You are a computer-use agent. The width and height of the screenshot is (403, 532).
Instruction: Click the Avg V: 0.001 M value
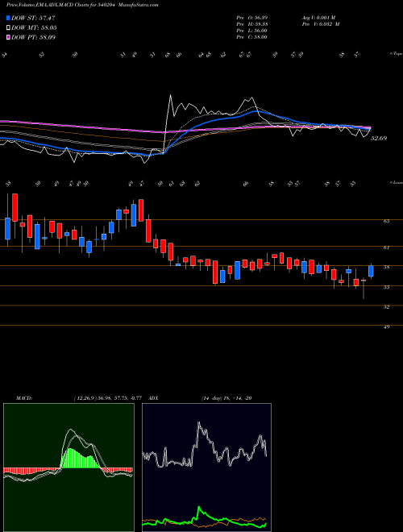click(320, 18)
